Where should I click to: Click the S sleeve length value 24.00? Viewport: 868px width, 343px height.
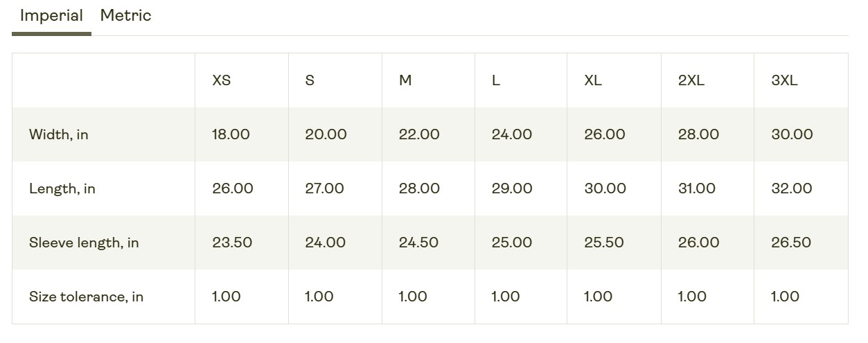tap(325, 243)
